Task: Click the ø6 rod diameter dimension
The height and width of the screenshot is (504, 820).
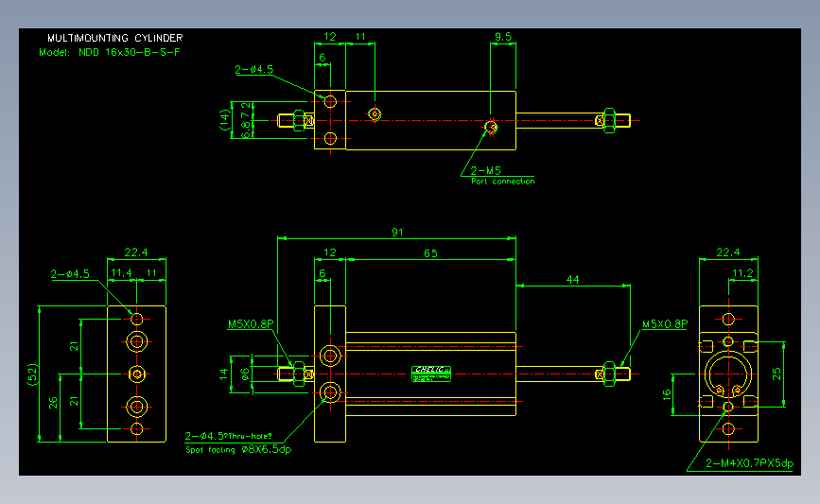Action: [245, 374]
